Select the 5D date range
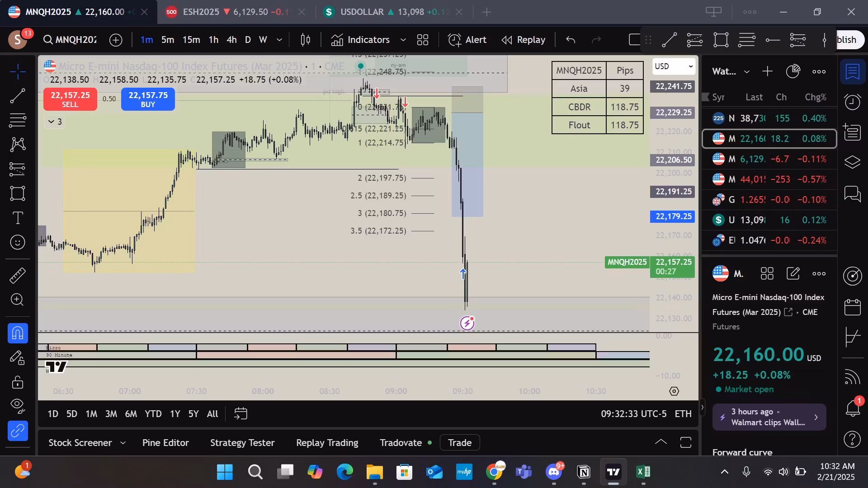Screen dimensions: 868x488 (x=71, y=413)
